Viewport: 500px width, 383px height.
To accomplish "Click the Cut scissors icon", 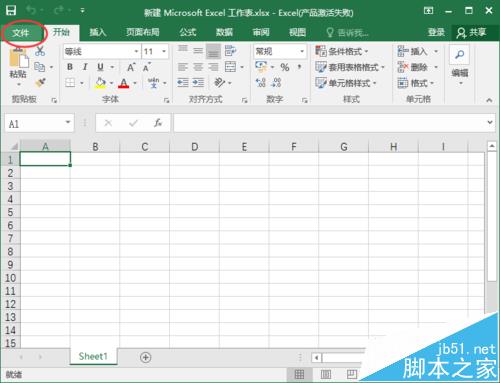I will pos(40,51).
